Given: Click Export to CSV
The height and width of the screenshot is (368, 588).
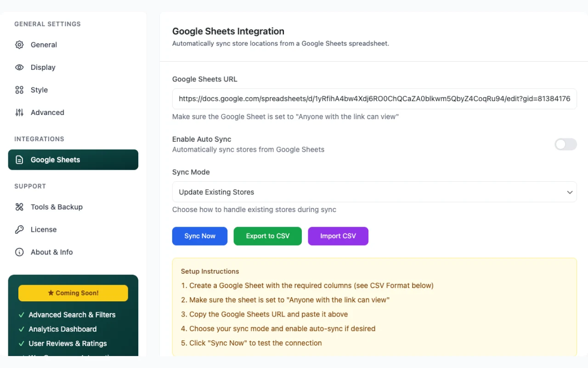Looking at the screenshot, I should (267, 236).
